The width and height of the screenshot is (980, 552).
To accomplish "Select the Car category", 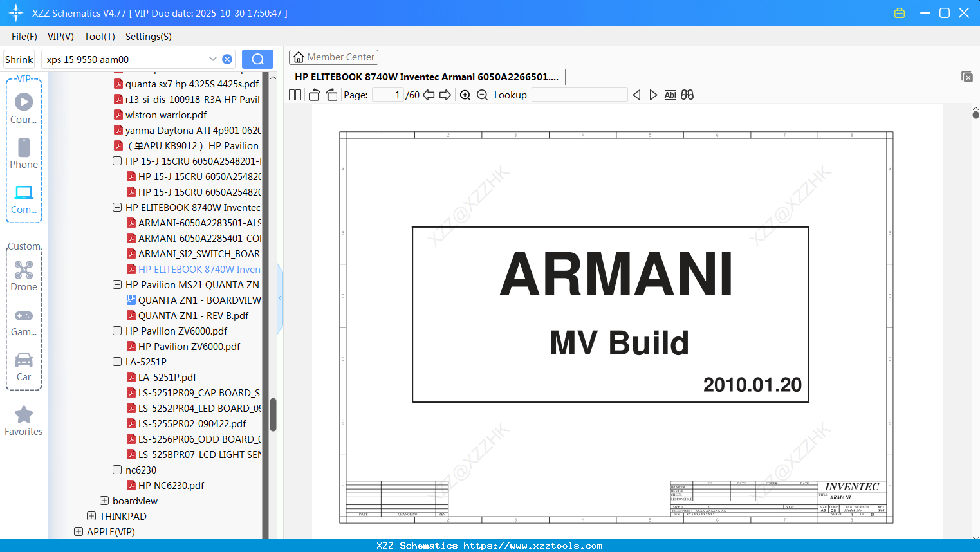I will (24, 367).
